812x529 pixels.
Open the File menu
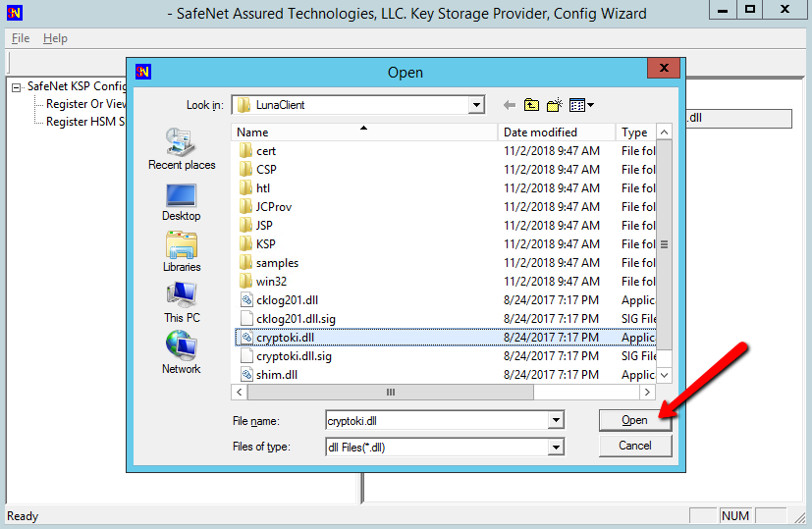tap(21, 38)
